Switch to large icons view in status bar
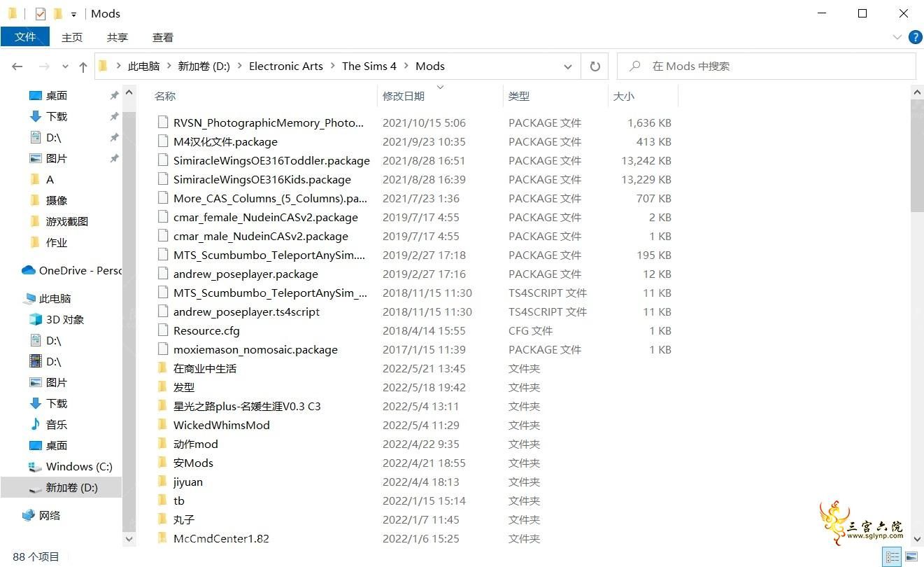 911,557
